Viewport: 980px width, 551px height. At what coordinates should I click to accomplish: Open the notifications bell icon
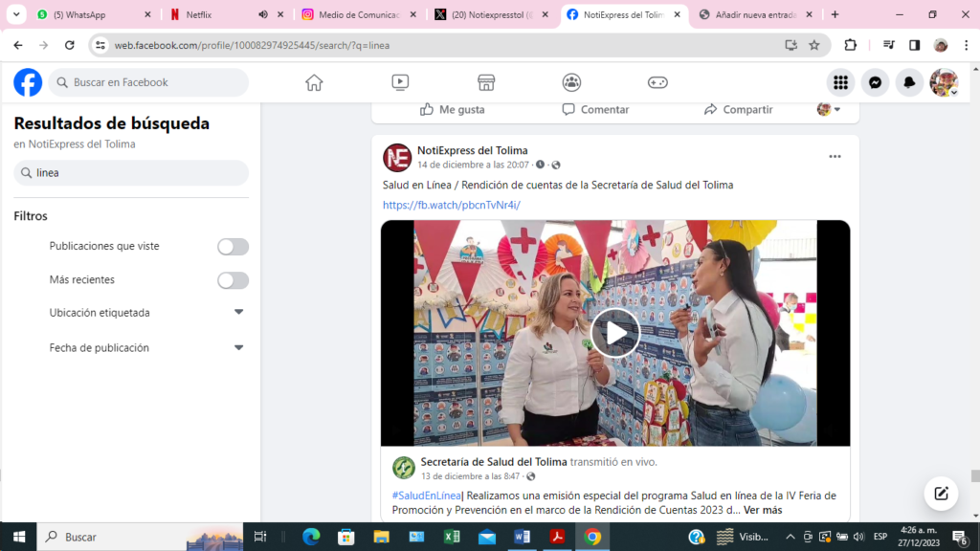(909, 82)
